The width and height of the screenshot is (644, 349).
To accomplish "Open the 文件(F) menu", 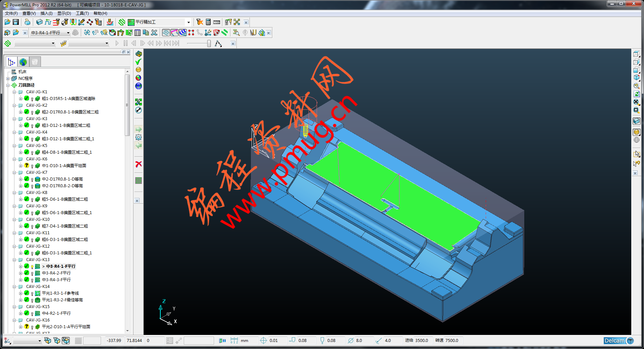I will (11, 13).
